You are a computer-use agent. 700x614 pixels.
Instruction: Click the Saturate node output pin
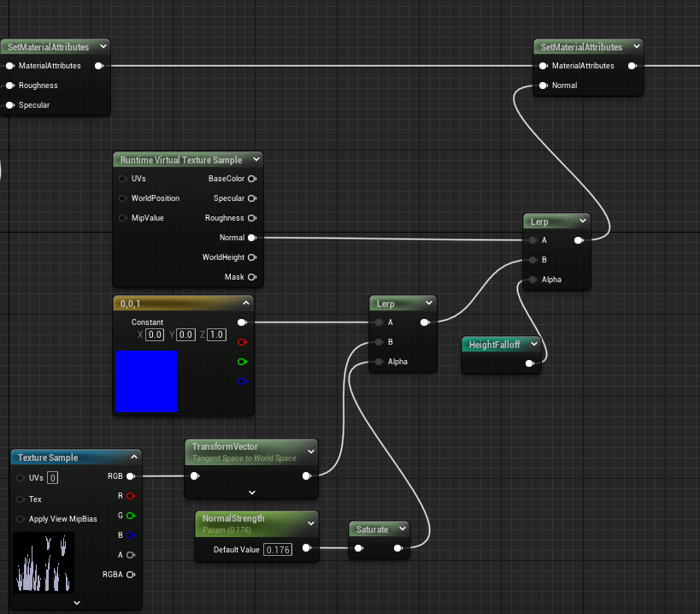pos(397,548)
